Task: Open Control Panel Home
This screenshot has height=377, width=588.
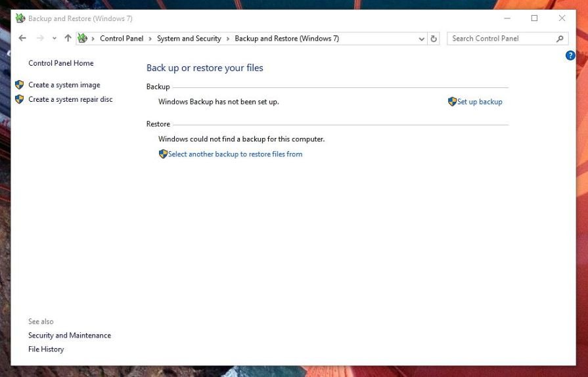Action: [x=61, y=63]
